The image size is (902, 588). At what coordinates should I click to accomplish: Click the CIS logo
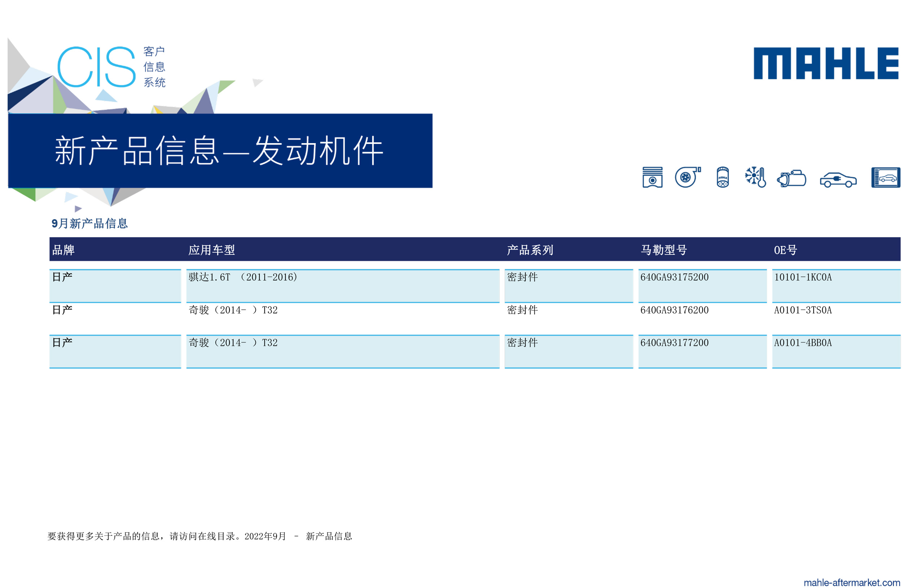[x=96, y=67]
